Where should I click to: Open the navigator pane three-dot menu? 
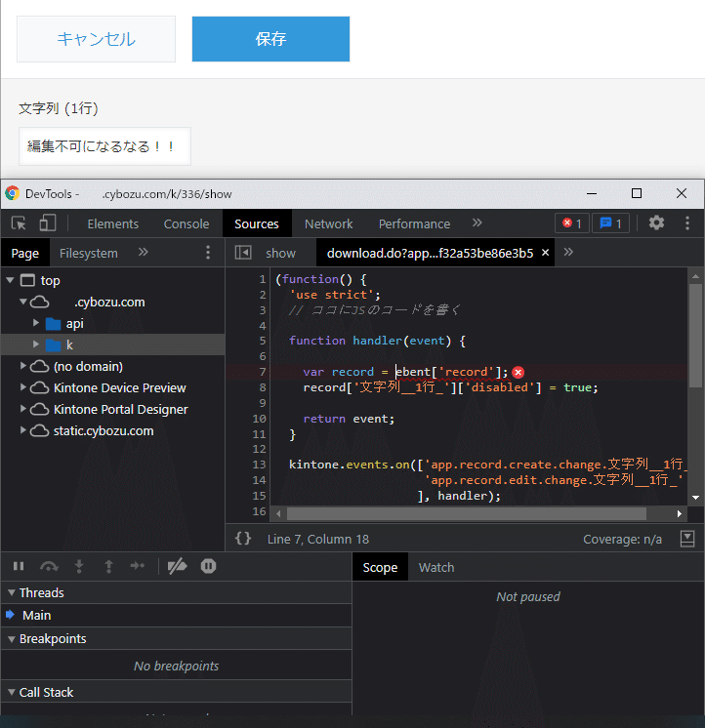click(x=208, y=253)
